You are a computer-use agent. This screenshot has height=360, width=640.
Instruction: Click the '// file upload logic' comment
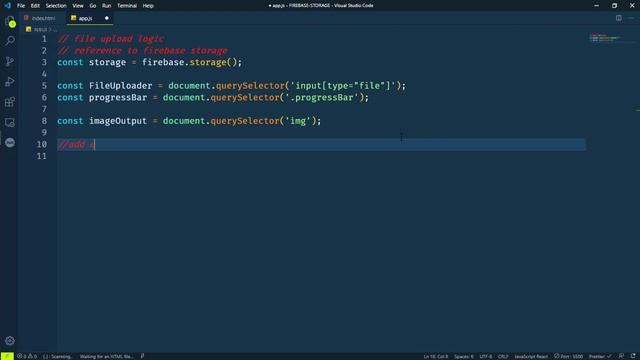111,39
